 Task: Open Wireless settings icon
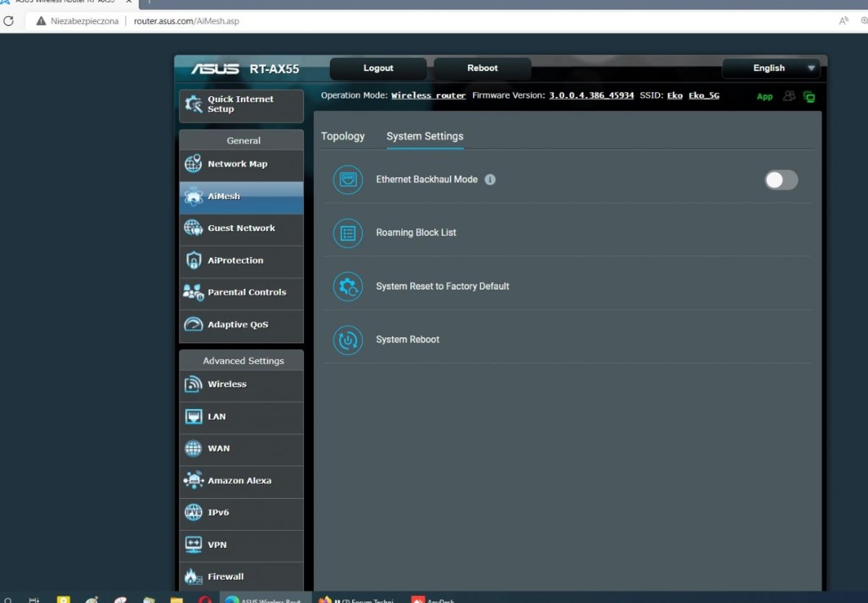pos(193,384)
